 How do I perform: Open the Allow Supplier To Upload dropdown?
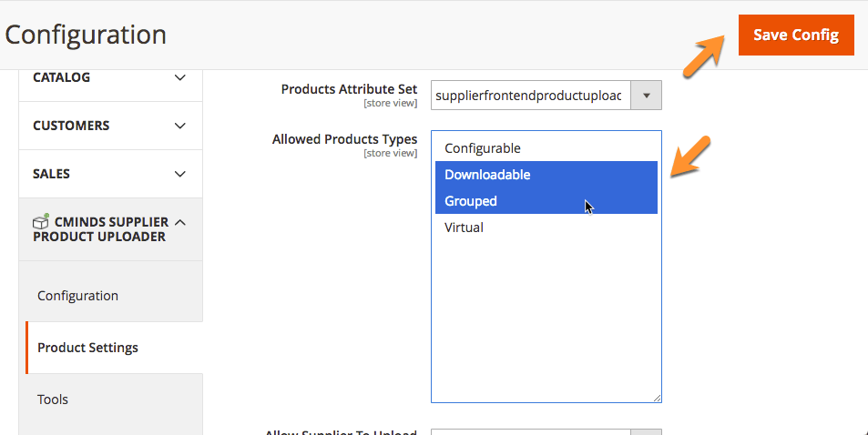(545, 432)
